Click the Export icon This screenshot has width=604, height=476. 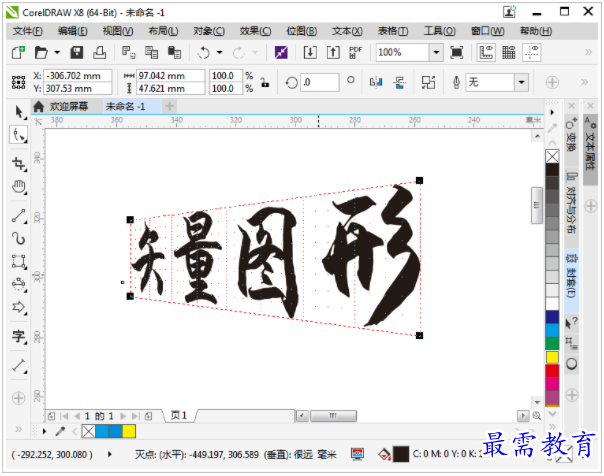pyautogui.click(x=333, y=52)
